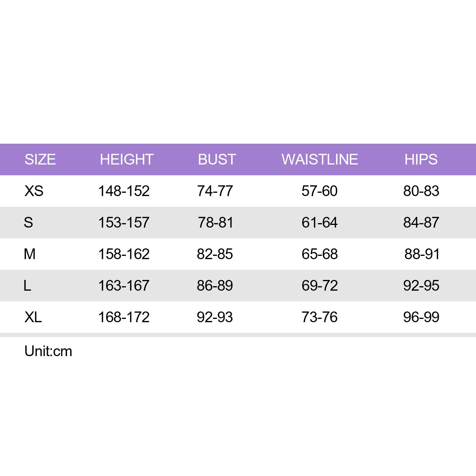
Task: Select the XL size label
Action: click(x=33, y=317)
